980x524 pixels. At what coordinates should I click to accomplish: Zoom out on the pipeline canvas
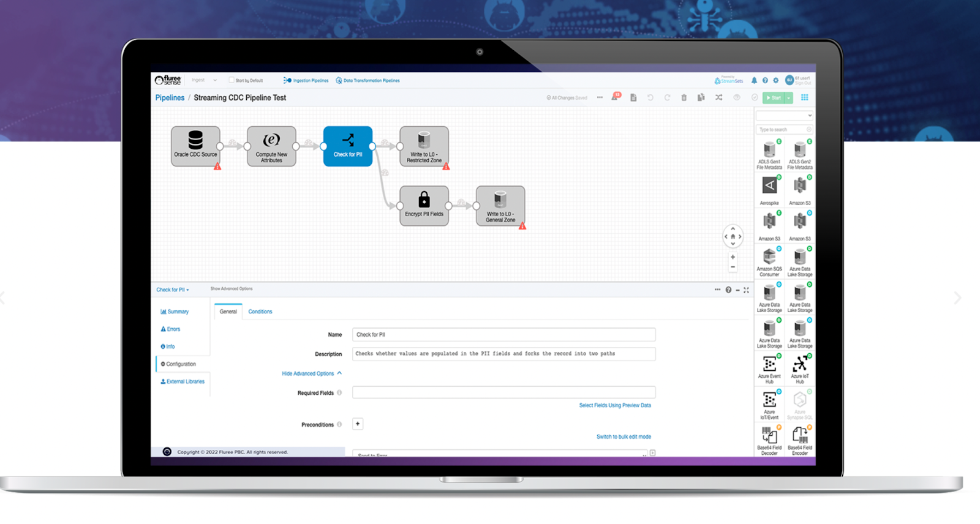[733, 267]
